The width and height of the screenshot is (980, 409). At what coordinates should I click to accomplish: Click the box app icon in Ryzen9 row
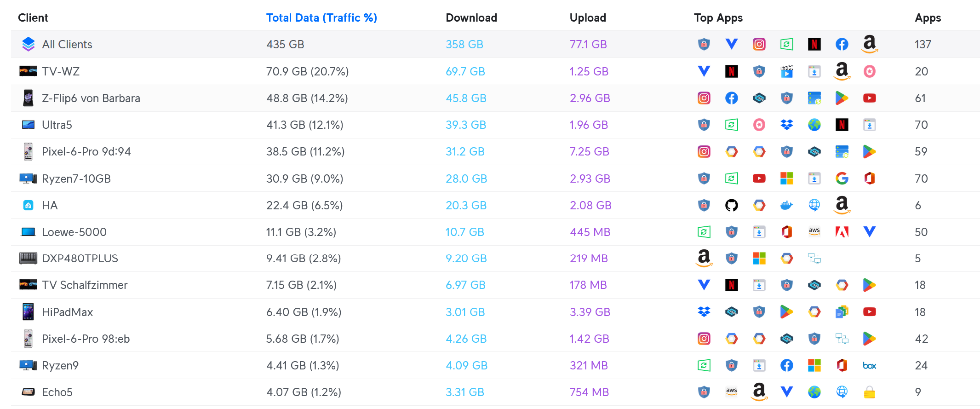tap(869, 366)
